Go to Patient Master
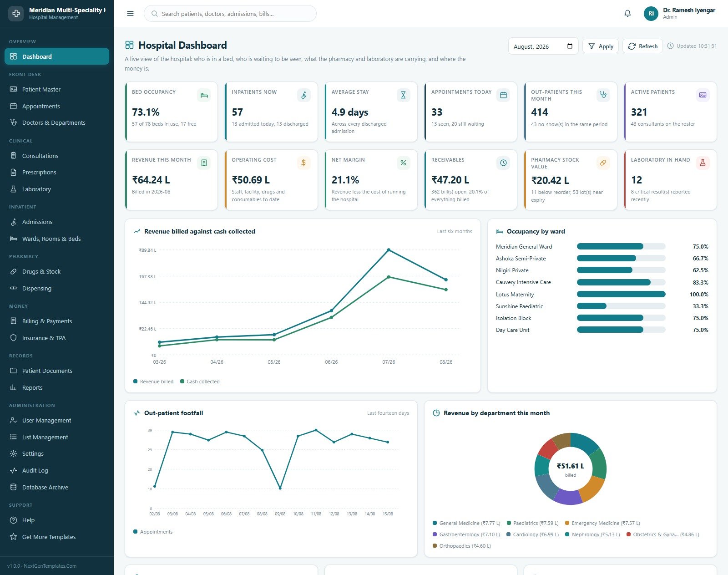 point(57,89)
